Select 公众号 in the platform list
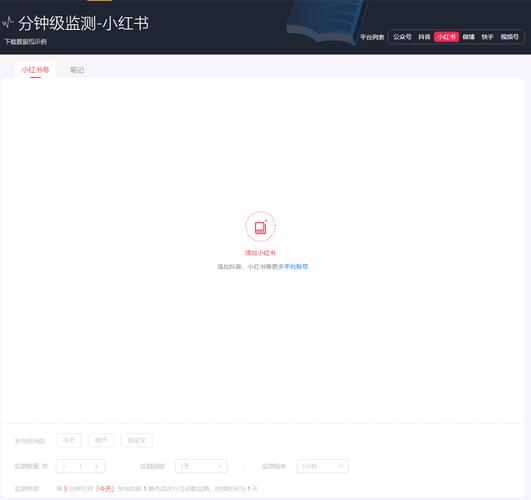 click(402, 37)
